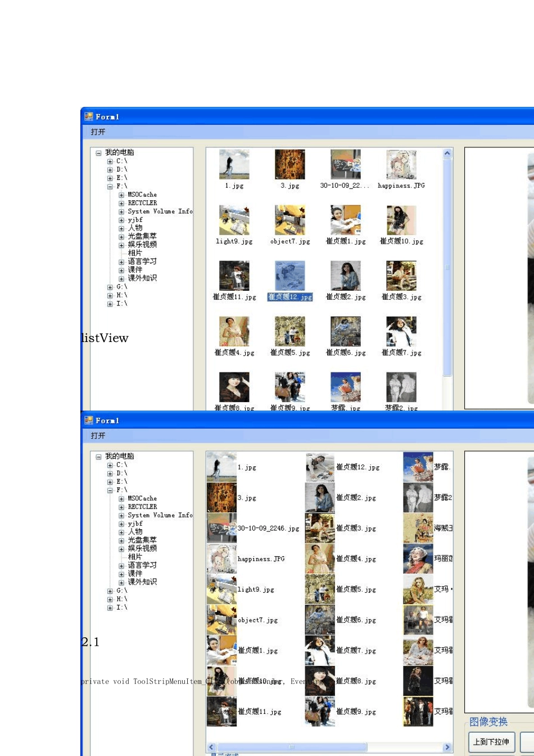Click the 崔贞媛3.jpg list icon in lower window
Screen dimensions: 534x756
pyautogui.click(x=320, y=528)
